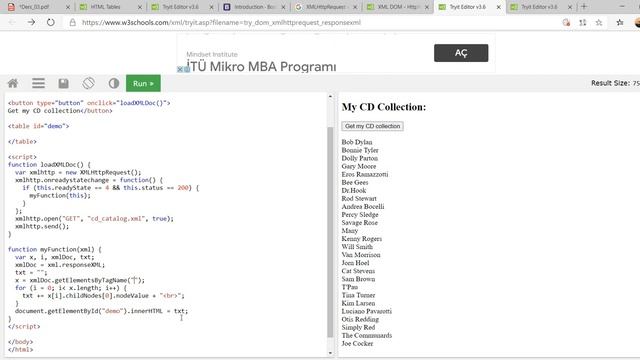Click 'Joe Cocker' in the result list
This screenshot has width=640, height=360.
(357, 344)
